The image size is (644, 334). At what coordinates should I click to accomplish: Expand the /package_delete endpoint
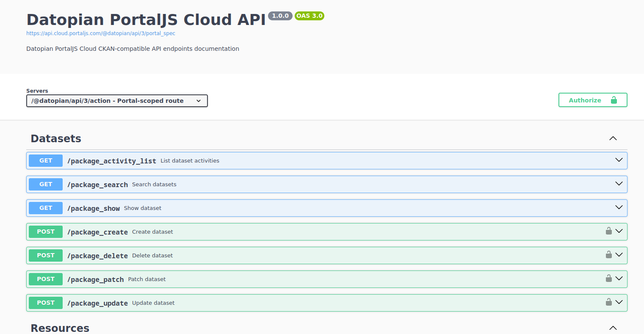pyautogui.click(x=619, y=255)
